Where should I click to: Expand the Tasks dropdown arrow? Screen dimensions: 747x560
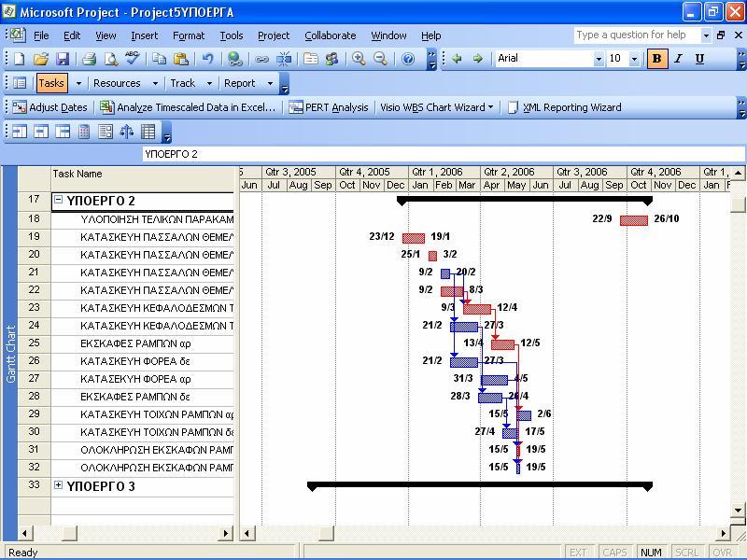tap(78, 83)
